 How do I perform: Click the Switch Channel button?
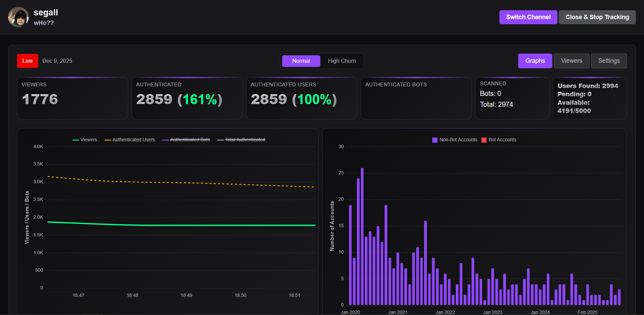528,17
